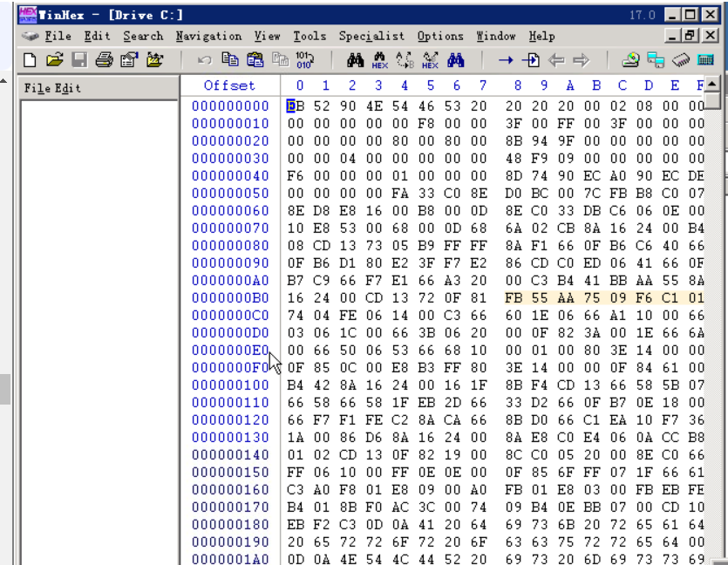Screen dimensions: 728x565
Task: Click the Replace Text icon
Action: 405,60
